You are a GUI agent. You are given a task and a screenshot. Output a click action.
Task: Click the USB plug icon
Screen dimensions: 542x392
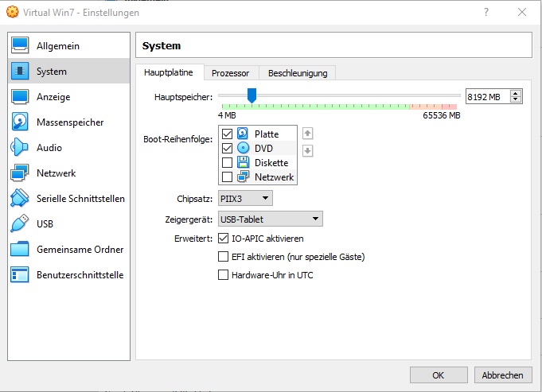tap(20, 223)
